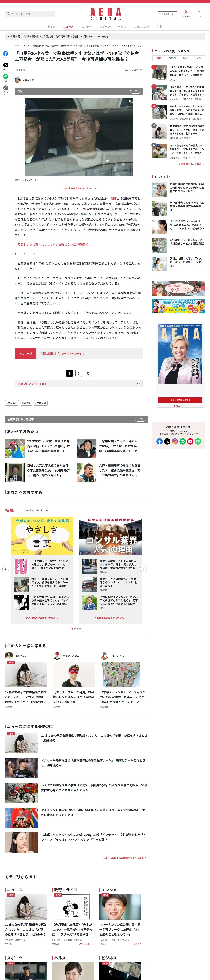Select ranking tab 24時間

pos(172,58)
